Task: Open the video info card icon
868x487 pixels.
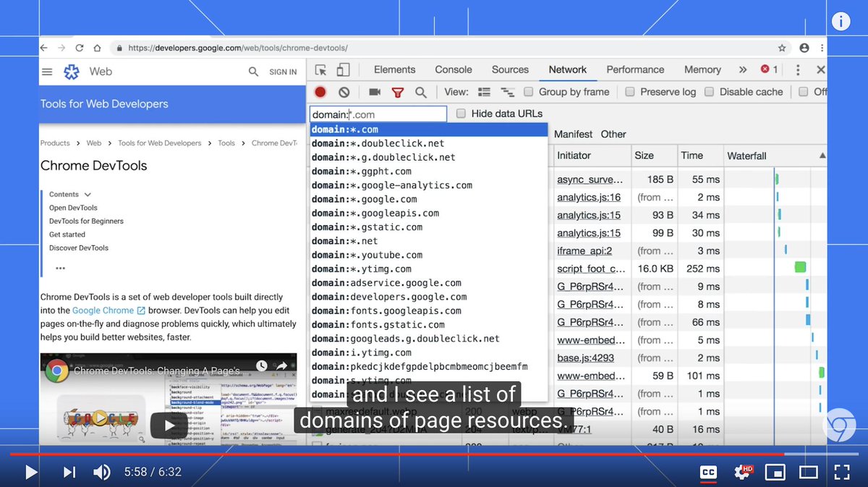Action: click(841, 22)
